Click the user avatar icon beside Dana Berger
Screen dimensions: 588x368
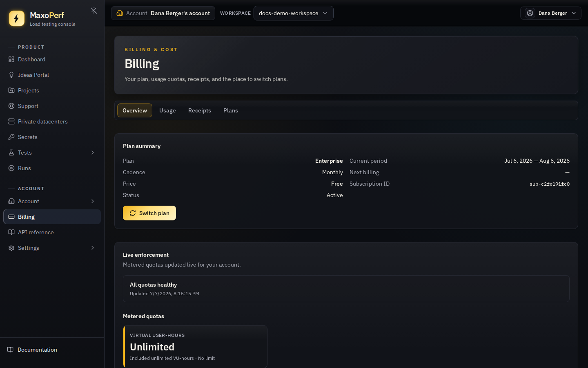coord(530,13)
